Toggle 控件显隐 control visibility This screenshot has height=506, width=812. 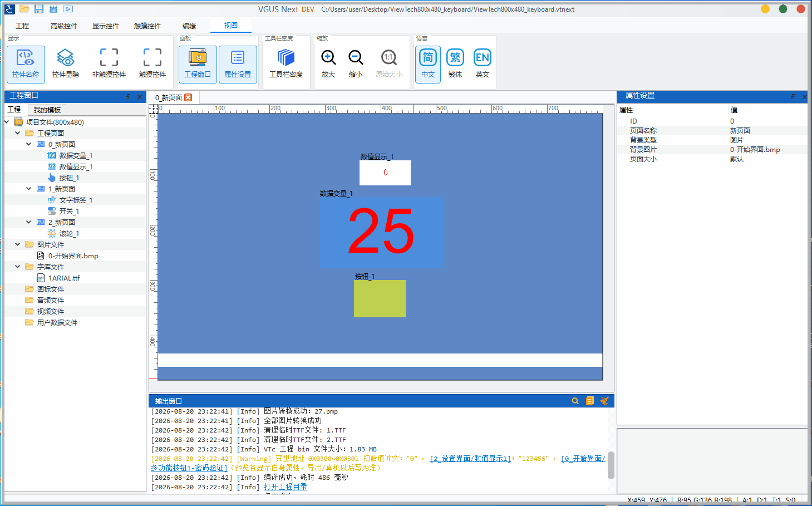tap(66, 64)
